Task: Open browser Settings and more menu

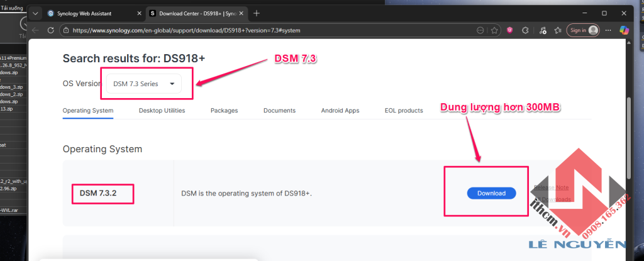Action: point(609,30)
